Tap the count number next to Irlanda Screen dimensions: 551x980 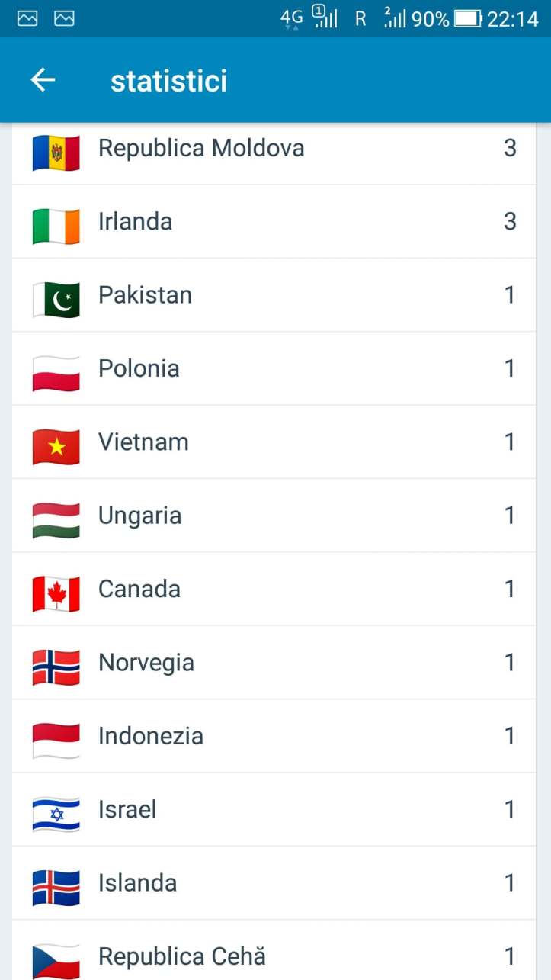[x=510, y=221]
